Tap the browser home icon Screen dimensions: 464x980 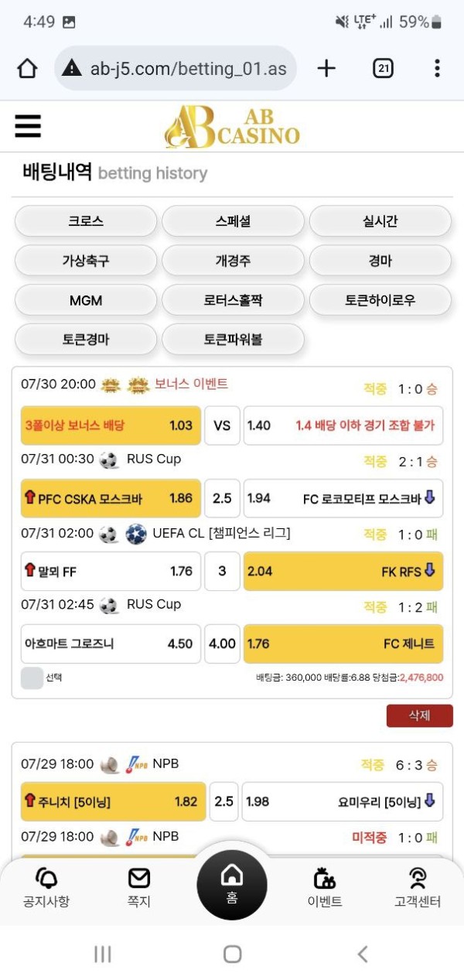pos(27,69)
